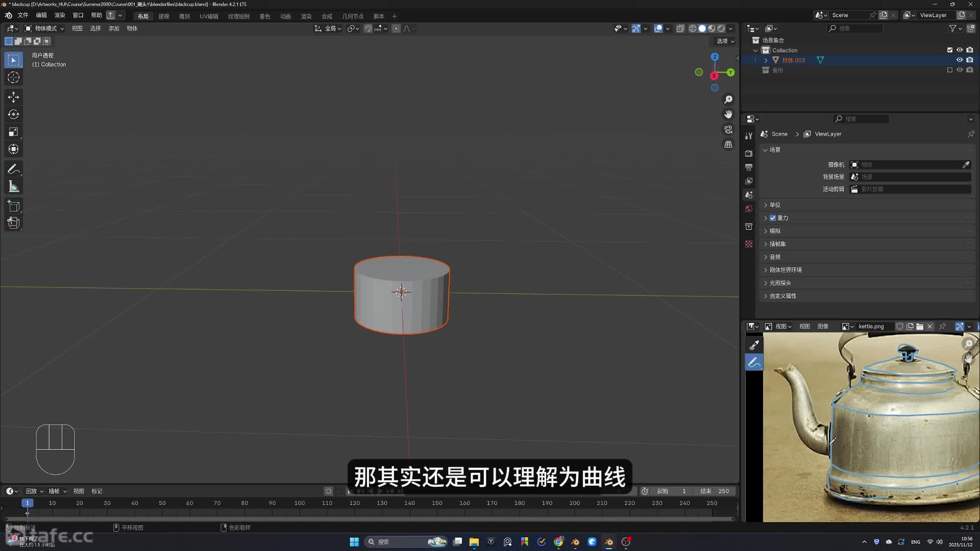This screenshot has height=551, width=980.
Task: Click frame 100 on the timeline
Action: click(300, 504)
